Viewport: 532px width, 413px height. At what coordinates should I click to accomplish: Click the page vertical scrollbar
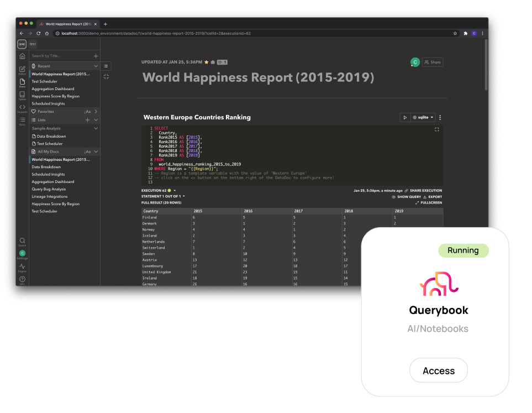click(x=486, y=65)
